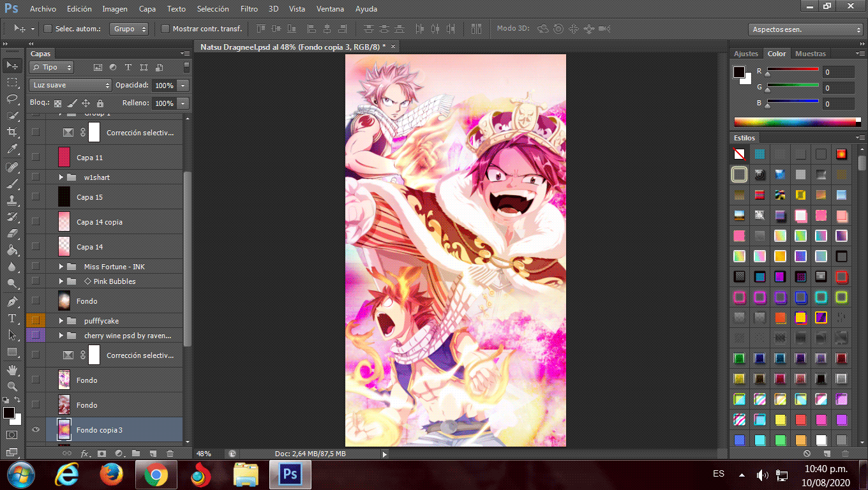Screen dimensions: 868x490
Task: Select the Eyedropper tool
Action: click(11, 149)
